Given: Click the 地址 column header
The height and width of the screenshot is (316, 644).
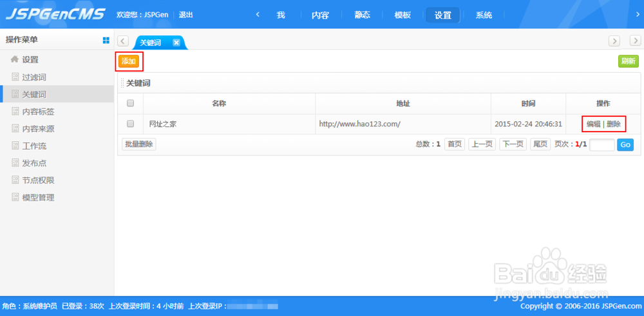Looking at the screenshot, I should (403, 104).
